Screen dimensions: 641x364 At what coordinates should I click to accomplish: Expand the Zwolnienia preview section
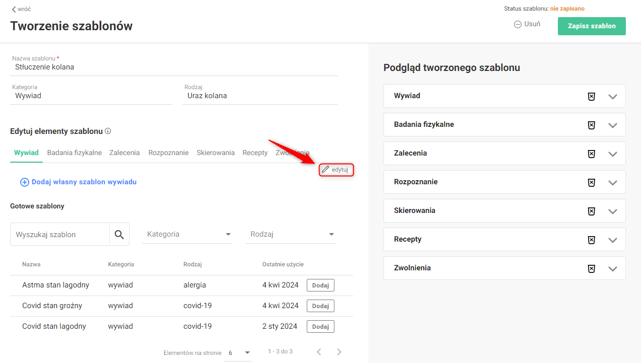point(613,269)
